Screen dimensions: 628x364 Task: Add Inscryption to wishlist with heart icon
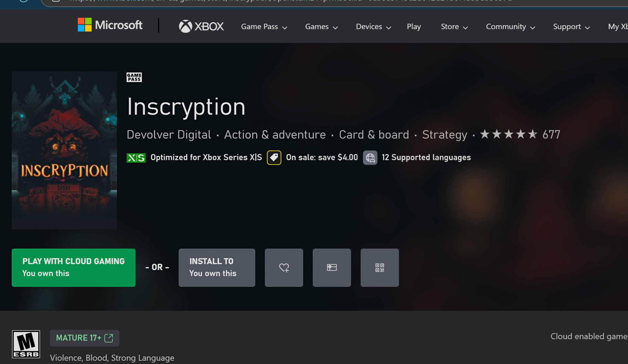[x=284, y=268]
